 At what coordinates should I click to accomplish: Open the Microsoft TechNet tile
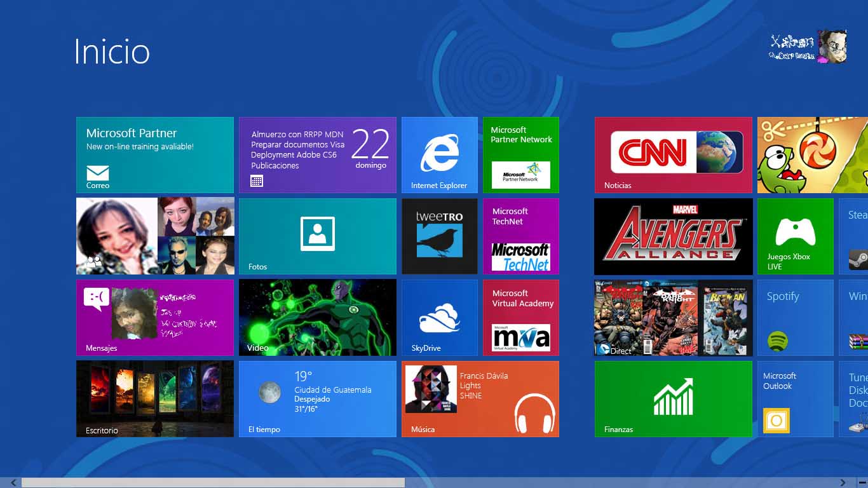(x=521, y=236)
